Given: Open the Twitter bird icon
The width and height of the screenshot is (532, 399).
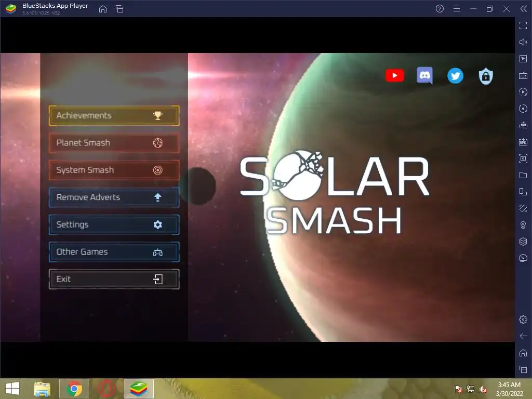Looking at the screenshot, I should 455,76.
